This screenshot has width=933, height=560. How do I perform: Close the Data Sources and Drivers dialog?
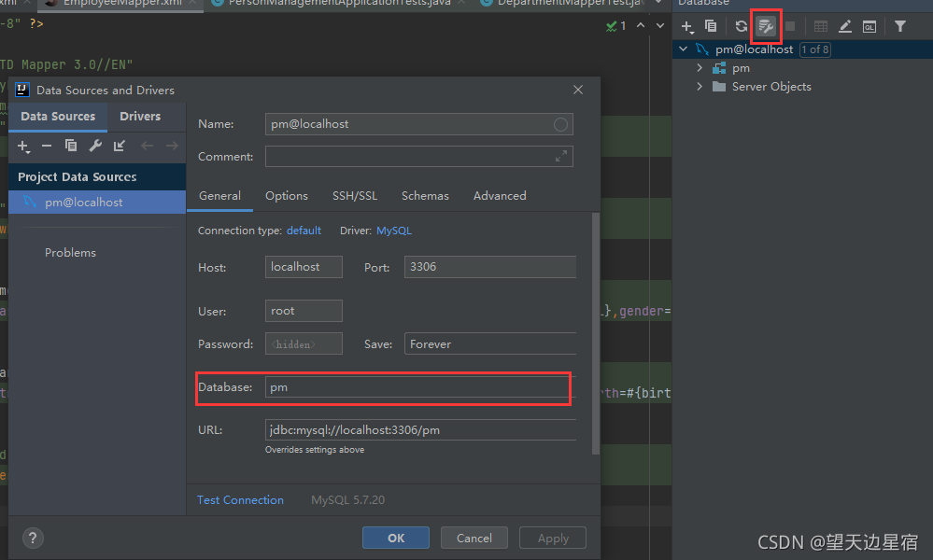pyautogui.click(x=578, y=90)
